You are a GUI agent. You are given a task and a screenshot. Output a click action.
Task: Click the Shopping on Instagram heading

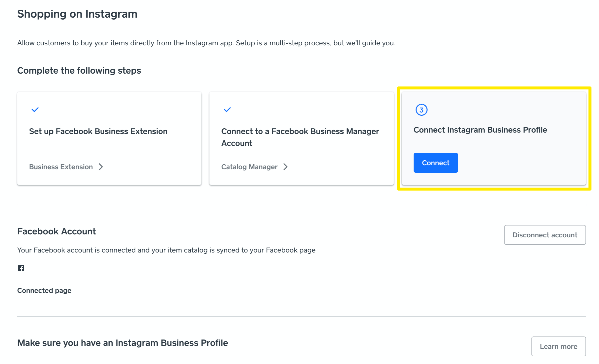point(77,14)
